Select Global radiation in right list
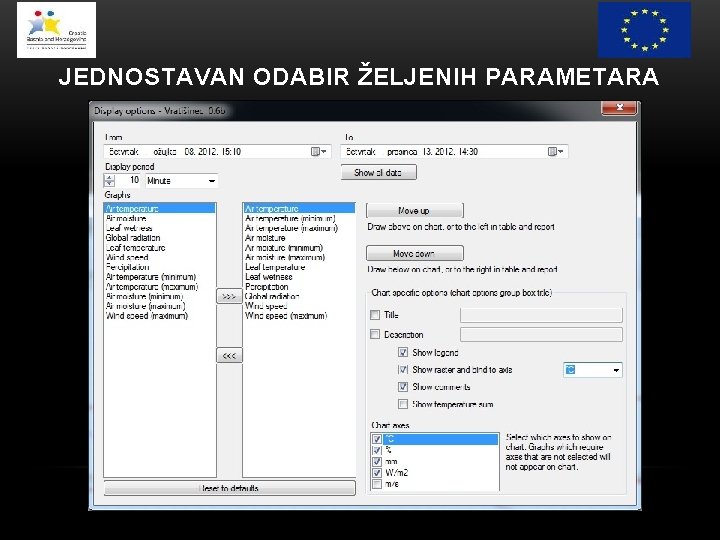 tap(299, 297)
